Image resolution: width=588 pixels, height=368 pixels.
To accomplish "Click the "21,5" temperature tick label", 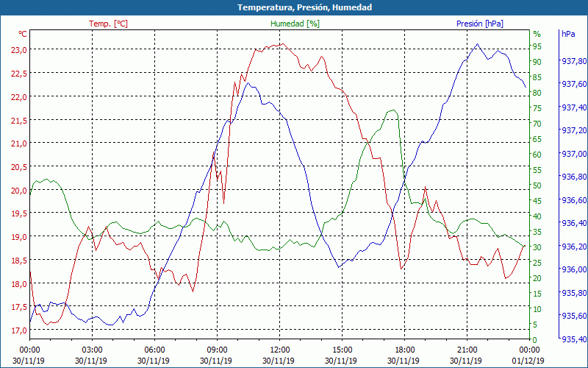I will [19, 120].
